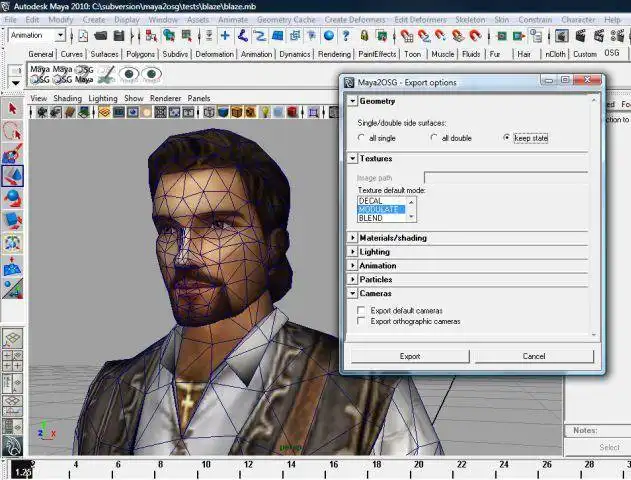Collapse the Geometry section
631x480 pixels.
tap(353, 101)
